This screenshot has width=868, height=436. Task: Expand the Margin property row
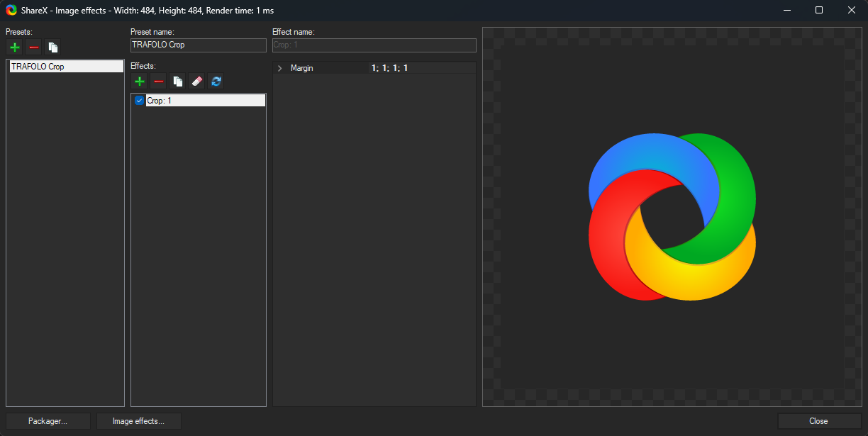click(x=279, y=68)
